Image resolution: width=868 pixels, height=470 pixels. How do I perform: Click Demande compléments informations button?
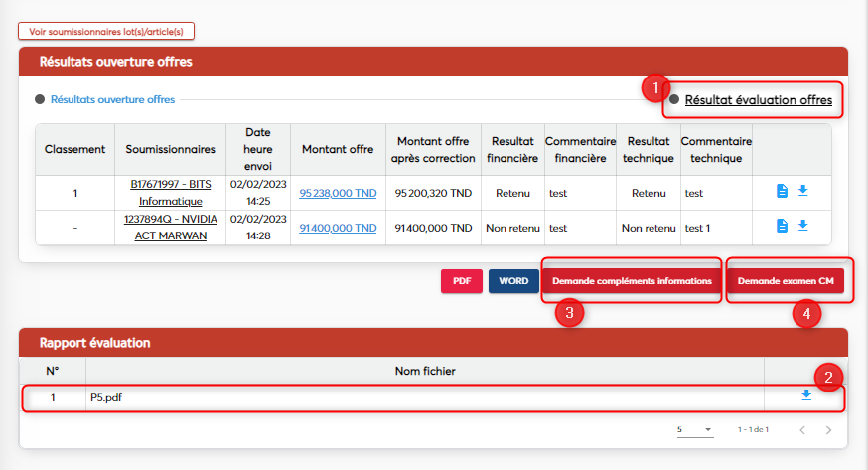pyautogui.click(x=632, y=281)
